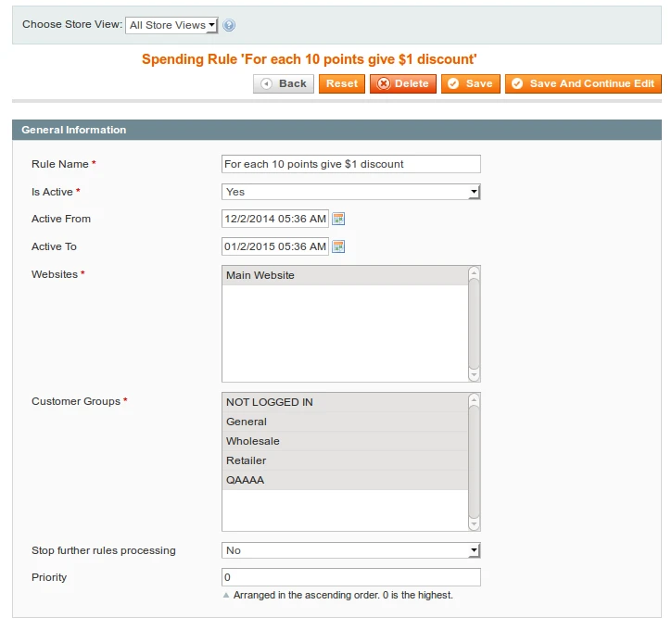Delete this spending rule
Image resolution: width=672 pixels, height=630 pixels.
tap(403, 83)
